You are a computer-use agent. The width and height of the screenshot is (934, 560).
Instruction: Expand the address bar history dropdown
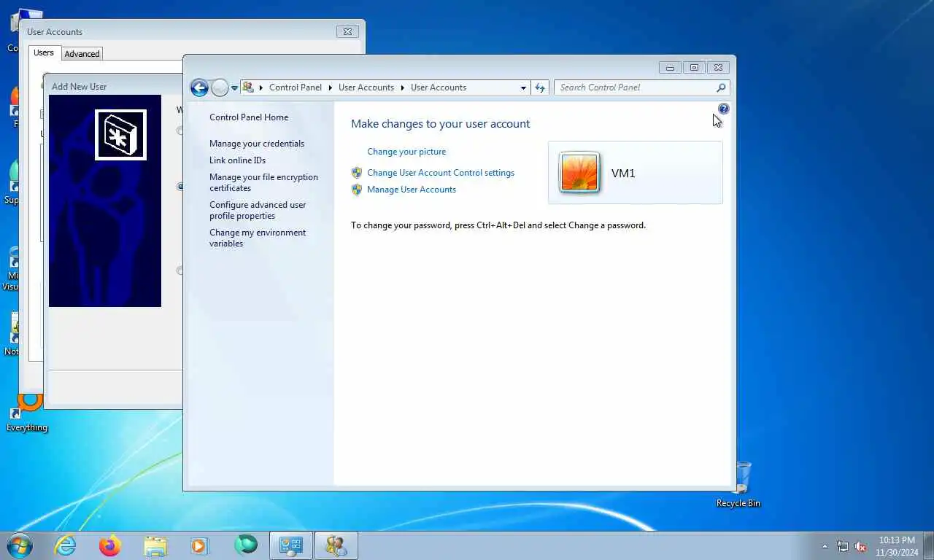coord(523,87)
